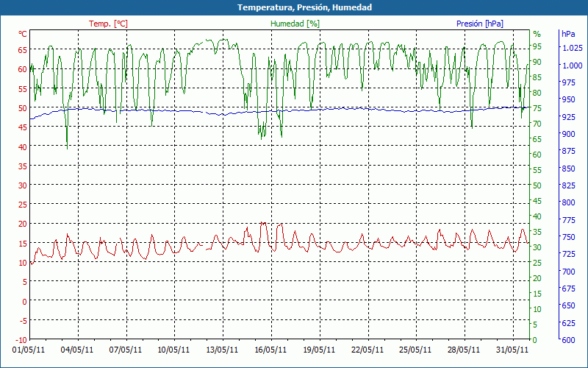Click the % unit label on the humidity axis
This screenshot has height=368, width=588.
click(x=537, y=34)
